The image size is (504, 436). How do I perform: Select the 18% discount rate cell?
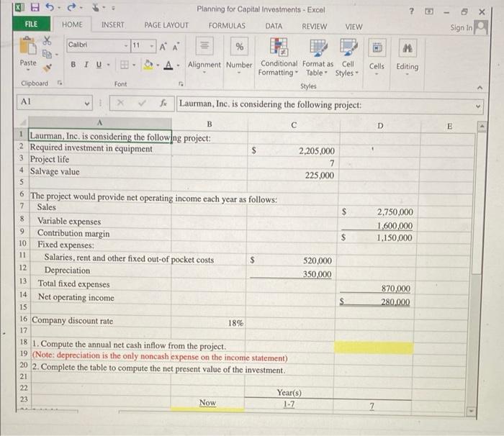[209, 322]
